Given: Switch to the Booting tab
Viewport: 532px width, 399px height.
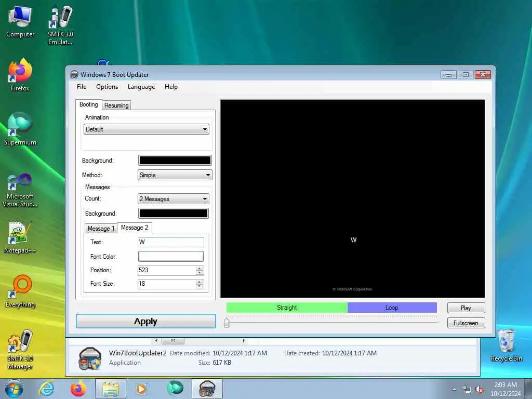Looking at the screenshot, I should pyautogui.click(x=88, y=104).
